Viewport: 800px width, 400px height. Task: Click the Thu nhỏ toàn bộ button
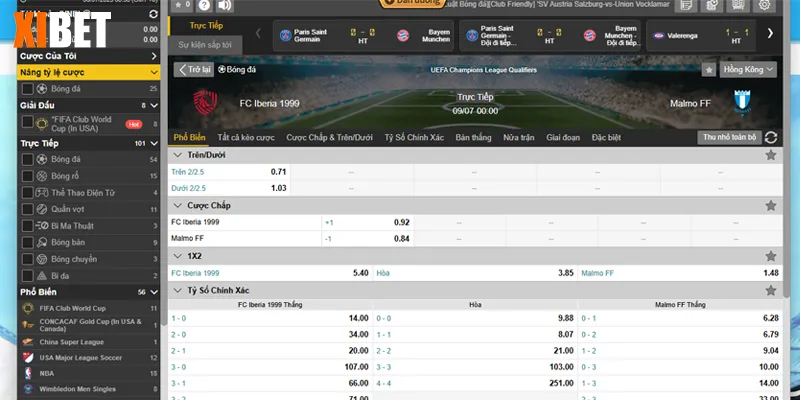coord(729,137)
